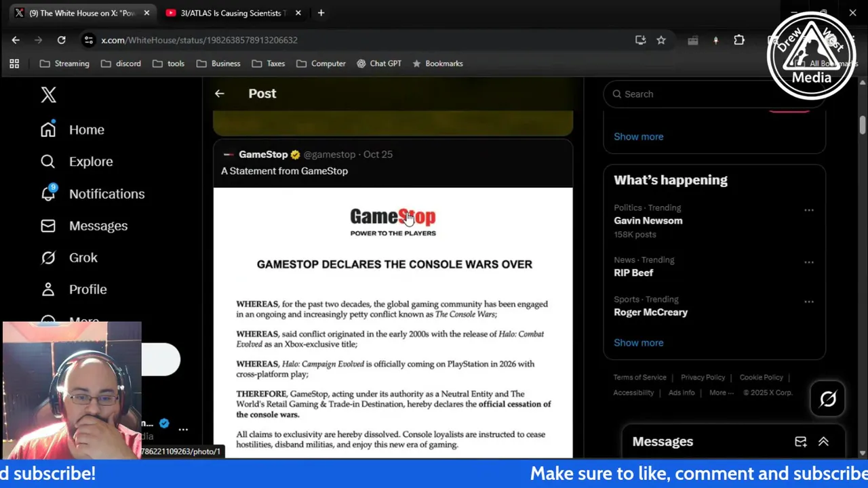Open the Cookie Policy link
This screenshot has width=868, height=488.
pos(761,378)
